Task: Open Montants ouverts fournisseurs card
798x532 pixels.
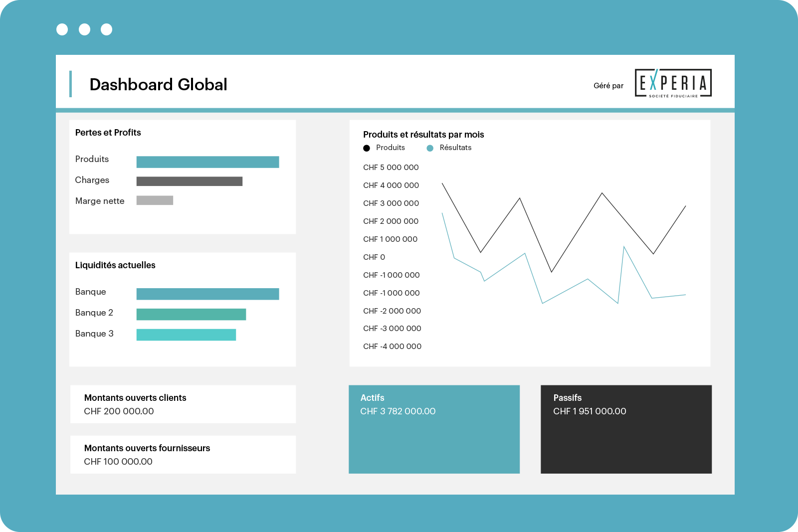Action: pos(183,455)
